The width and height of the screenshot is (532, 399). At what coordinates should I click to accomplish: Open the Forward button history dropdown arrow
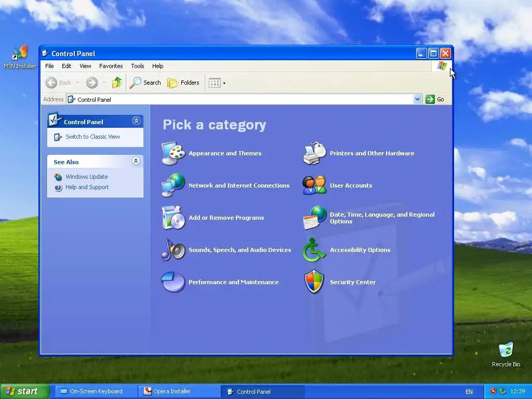[x=104, y=83]
